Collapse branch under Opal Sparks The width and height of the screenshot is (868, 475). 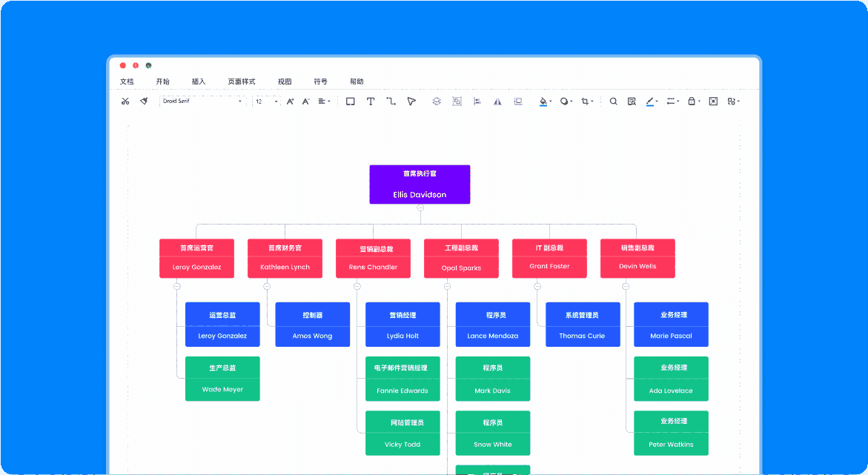pyautogui.click(x=447, y=286)
